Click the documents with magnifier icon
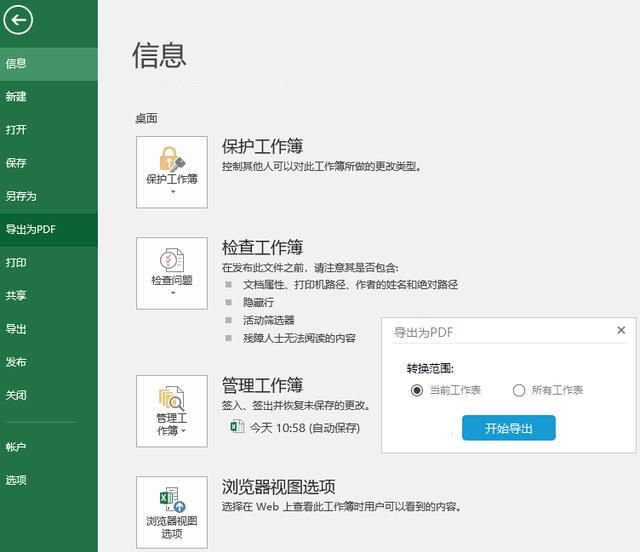This screenshot has width=640, height=552. click(172, 398)
